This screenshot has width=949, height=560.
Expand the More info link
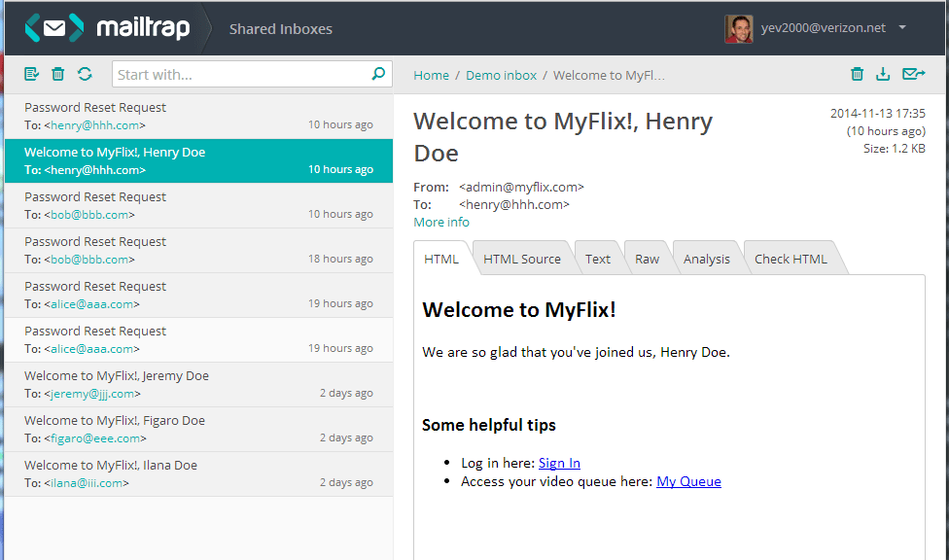[441, 222]
